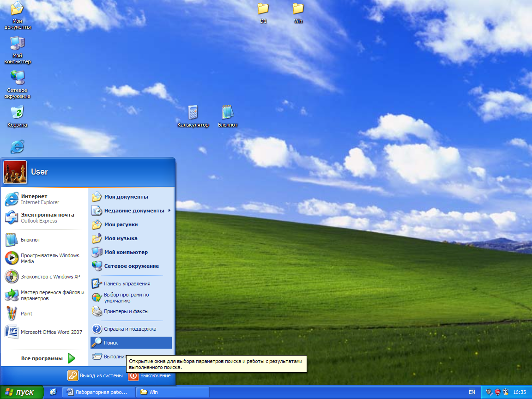Open Панель управления
This screenshot has height=399, width=532.
[131, 283]
